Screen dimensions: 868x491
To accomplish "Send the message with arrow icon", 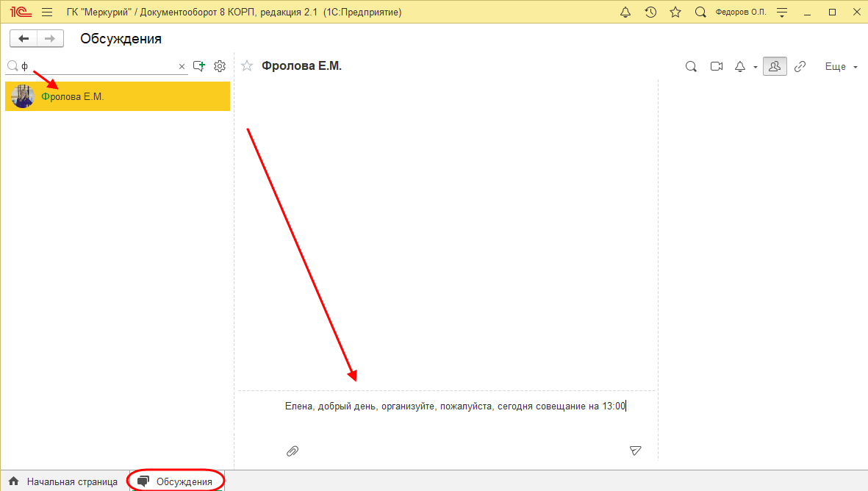I will [x=636, y=451].
